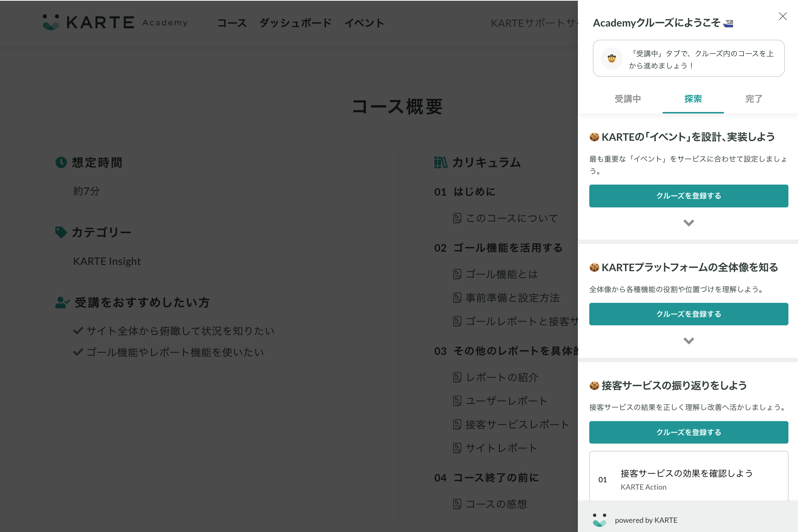The image size is (798, 532).
Task: Click the clock icon beside 想定時間
Action: (61, 162)
